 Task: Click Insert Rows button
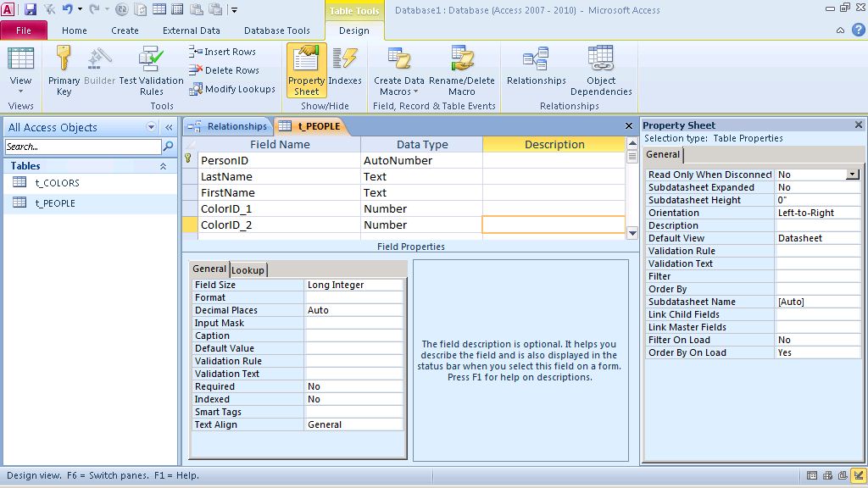[x=223, y=52]
